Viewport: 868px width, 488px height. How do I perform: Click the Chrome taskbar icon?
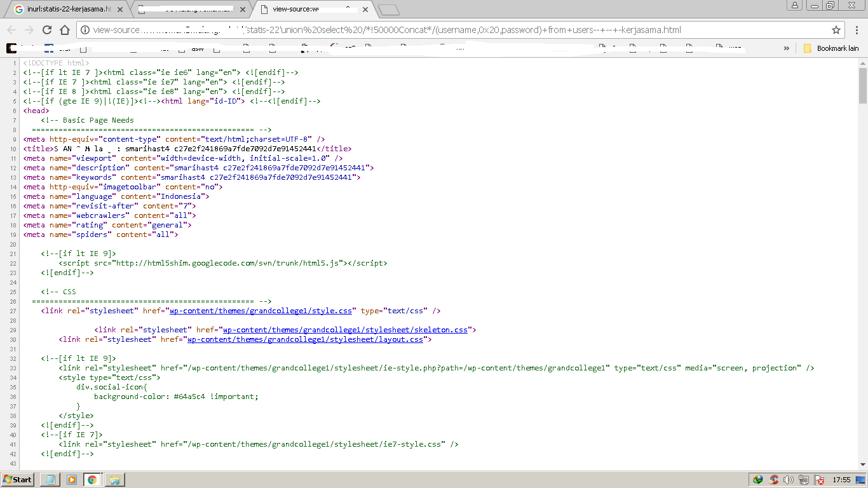coord(92,480)
